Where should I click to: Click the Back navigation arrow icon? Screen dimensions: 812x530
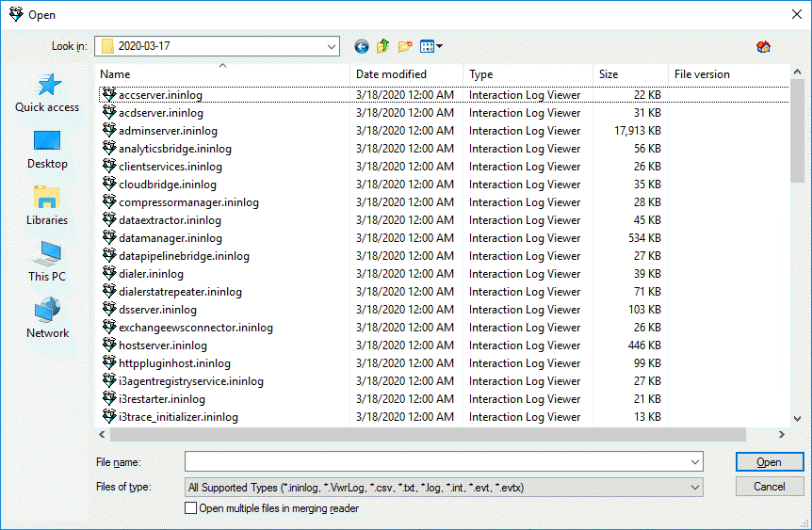point(362,46)
